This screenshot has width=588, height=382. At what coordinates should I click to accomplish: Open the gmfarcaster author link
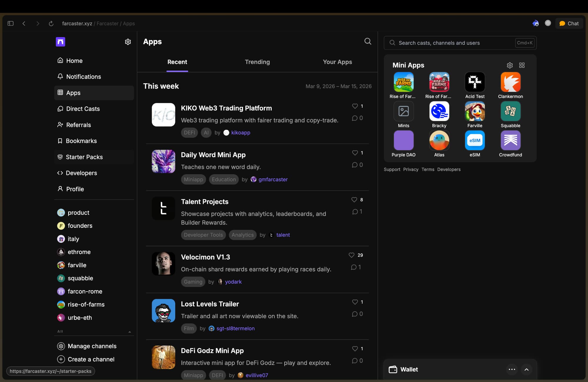point(273,180)
